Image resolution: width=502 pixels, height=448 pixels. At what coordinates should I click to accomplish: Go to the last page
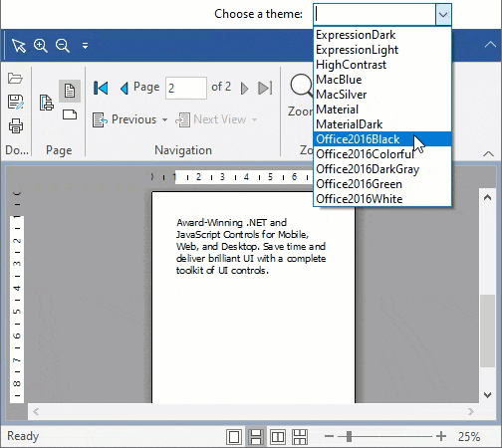[265, 88]
